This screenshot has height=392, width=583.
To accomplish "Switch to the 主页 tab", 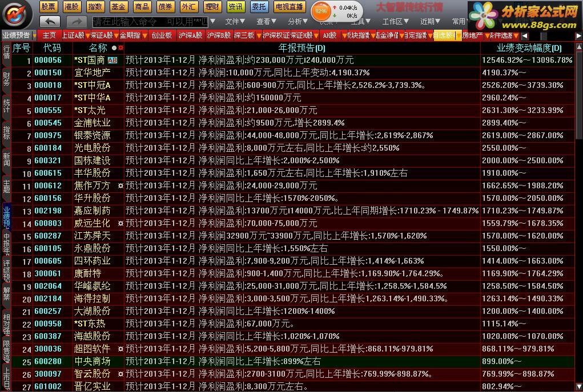I will (x=49, y=35).
